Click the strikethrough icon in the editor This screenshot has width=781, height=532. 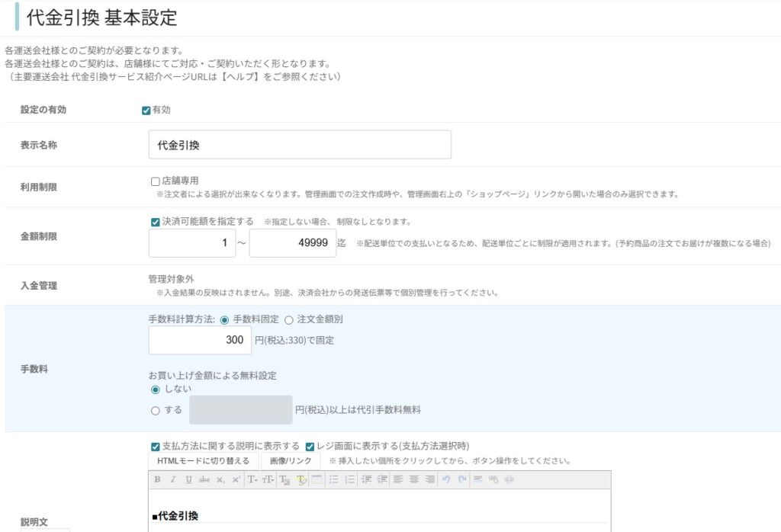point(204,479)
